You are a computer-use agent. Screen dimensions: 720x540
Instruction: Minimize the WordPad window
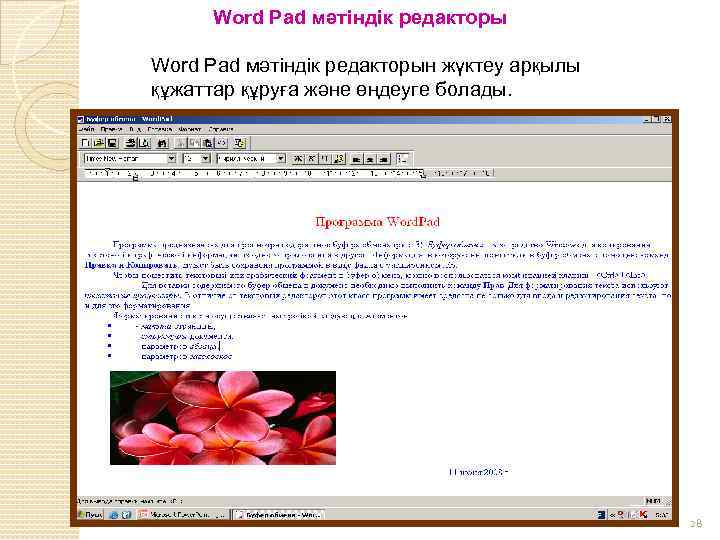pyautogui.click(x=648, y=119)
